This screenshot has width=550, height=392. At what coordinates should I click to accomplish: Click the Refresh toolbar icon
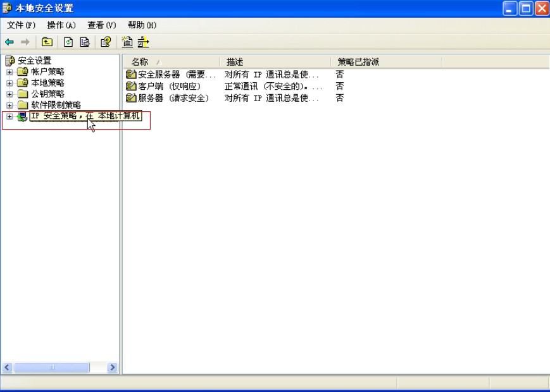68,42
